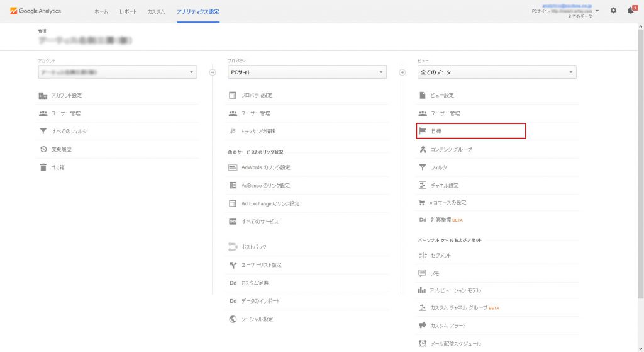Click the すべてのフィルタ funnel icon
The height and width of the screenshot is (352, 644).
(x=43, y=132)
